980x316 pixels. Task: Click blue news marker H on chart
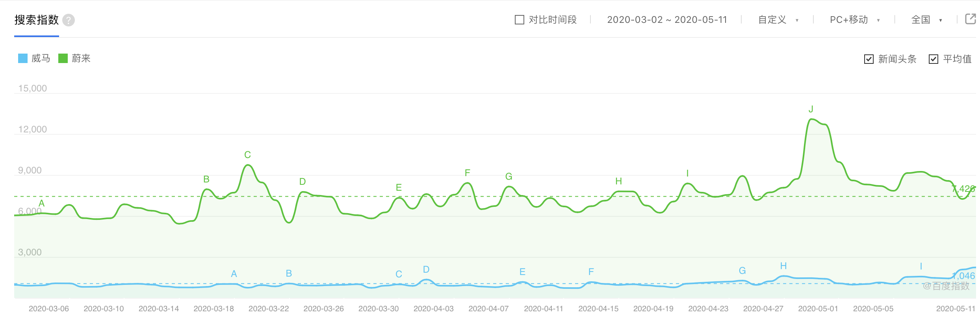tap(783, 266)
